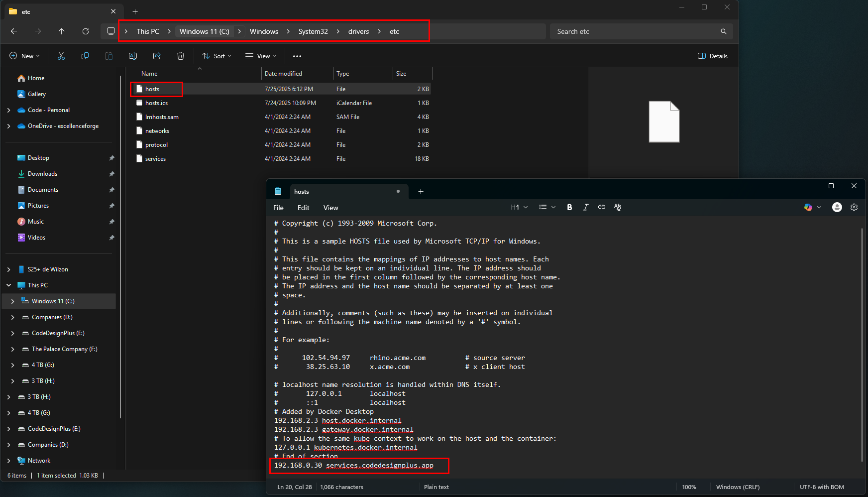Open Notepad settings gear

click(854, 207)
